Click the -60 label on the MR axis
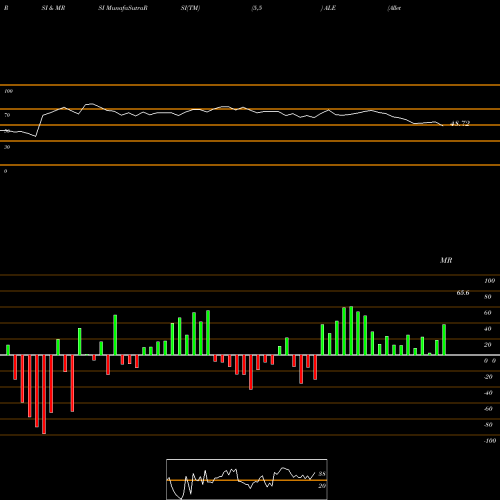The height and width of the screenshot is (500, 500). (488, 409)
